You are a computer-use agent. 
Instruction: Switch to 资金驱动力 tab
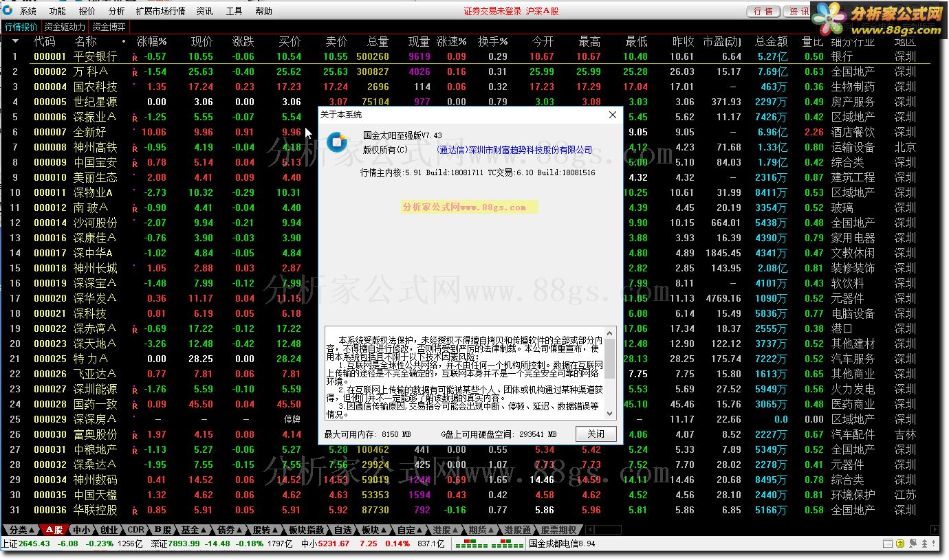[65, 27]
